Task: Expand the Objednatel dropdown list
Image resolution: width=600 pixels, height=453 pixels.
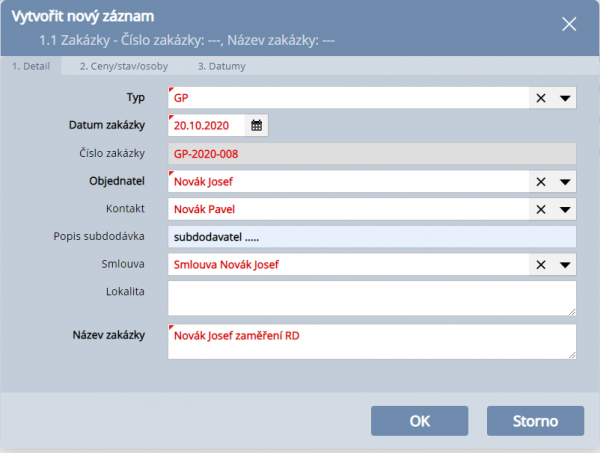Action: (565, 182)
